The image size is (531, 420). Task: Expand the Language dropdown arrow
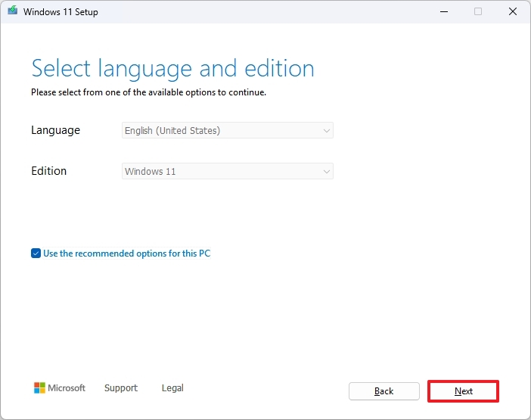(x=327, y=131)
